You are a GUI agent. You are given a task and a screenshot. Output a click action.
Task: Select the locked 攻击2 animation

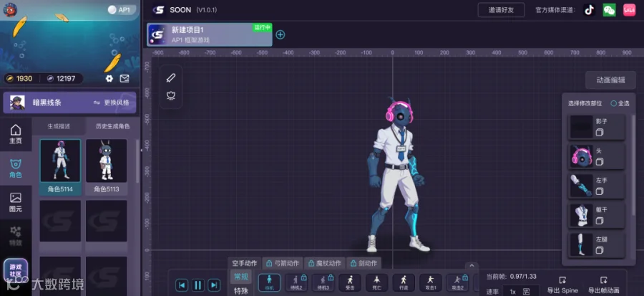(x=457, y=282)
